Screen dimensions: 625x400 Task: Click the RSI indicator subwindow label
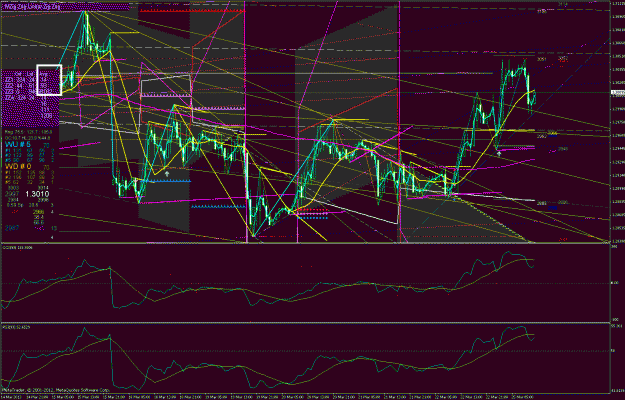tap(16, 327)
